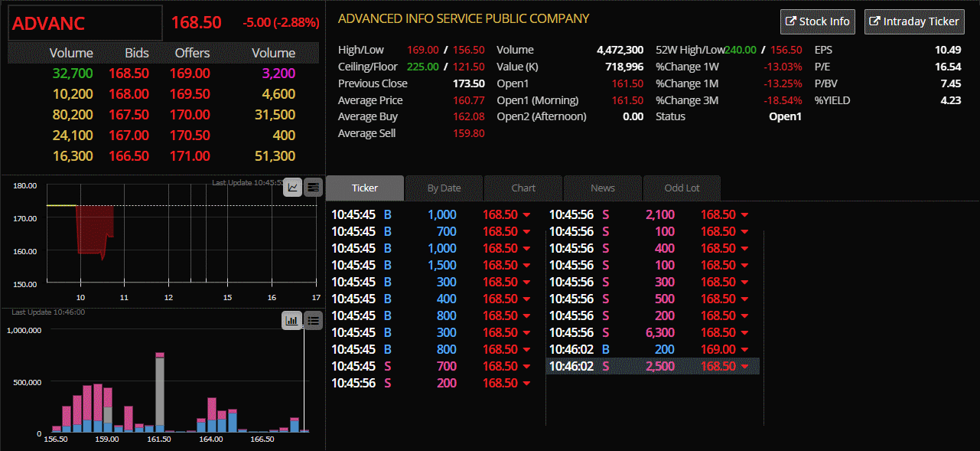
Task: Show volume-by-price as list
Action: (x=313, y=320)
